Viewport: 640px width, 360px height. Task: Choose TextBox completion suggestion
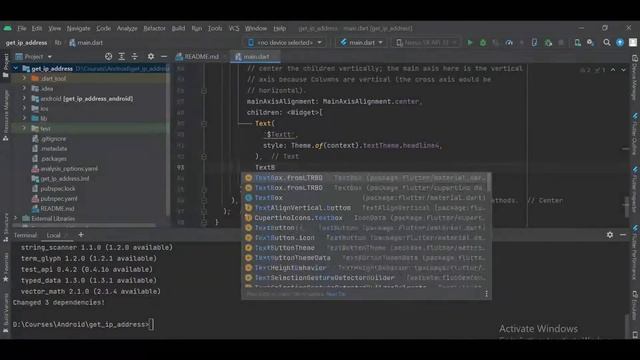(x=366, y=198)
